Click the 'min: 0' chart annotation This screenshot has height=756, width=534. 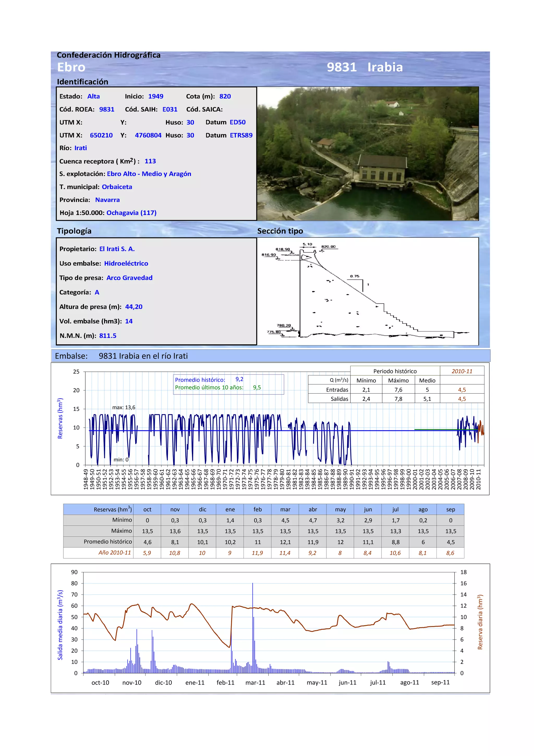tap(121, 459)
